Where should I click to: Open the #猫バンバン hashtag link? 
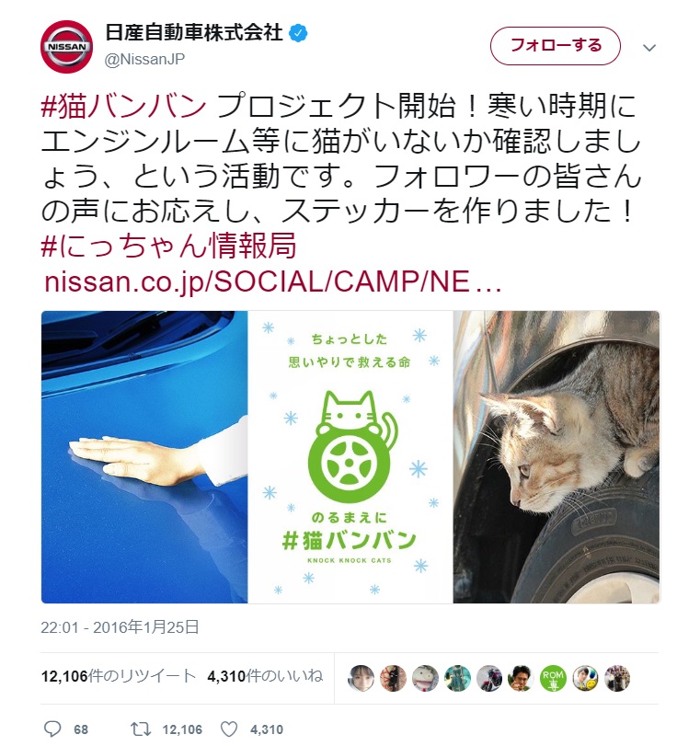124,106
